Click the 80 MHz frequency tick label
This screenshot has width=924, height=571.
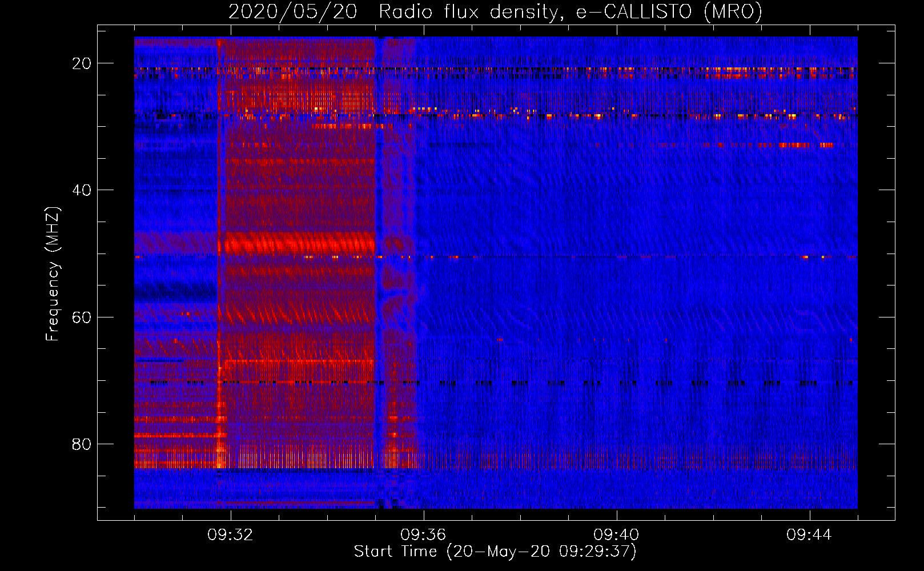[82, 444]
